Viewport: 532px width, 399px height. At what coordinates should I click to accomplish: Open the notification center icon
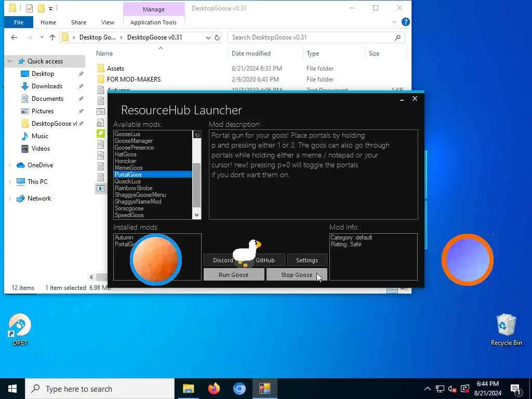pos(515,389)
